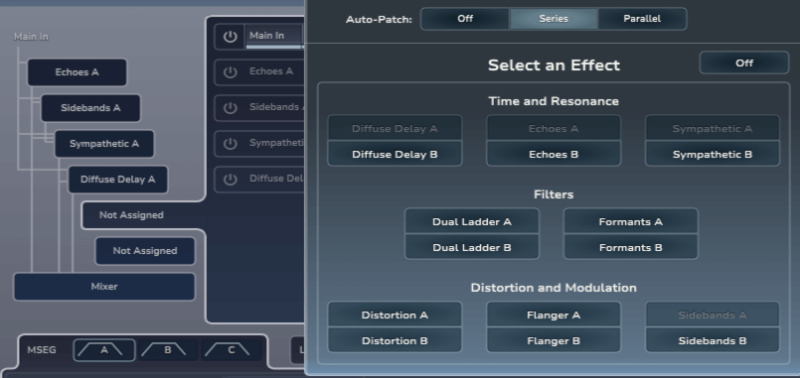Viewport: 800px width, 378px height.
Task: Choose Sidebands B effect
Action: click(x=712, y=341)
